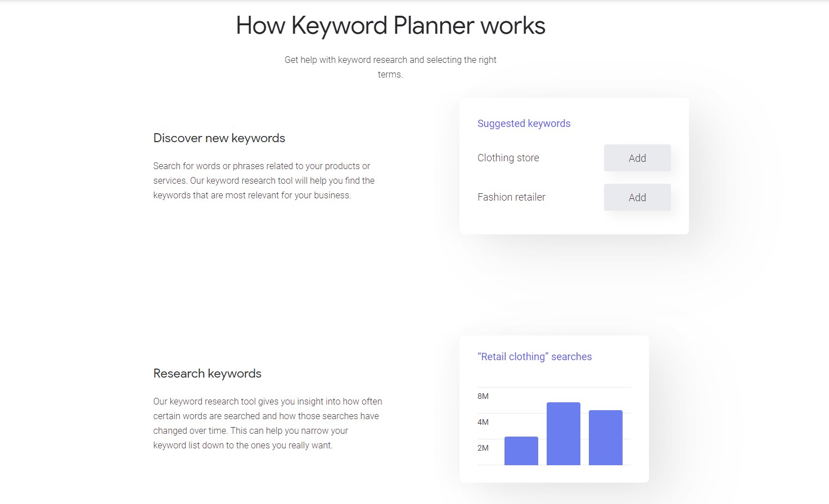Click the keyword research help subtitle text

(x=390, y=66)
